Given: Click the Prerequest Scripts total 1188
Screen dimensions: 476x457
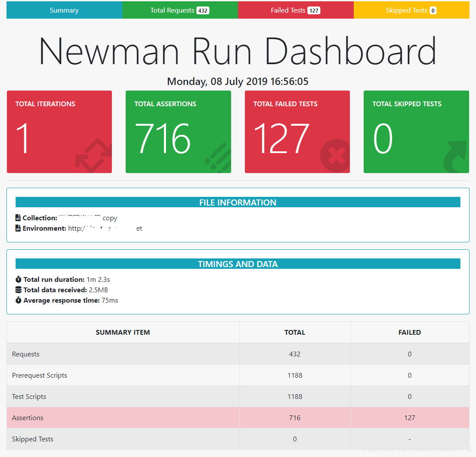Looking at the screenshot, I should pyautogui.click(x=295, y=375).
